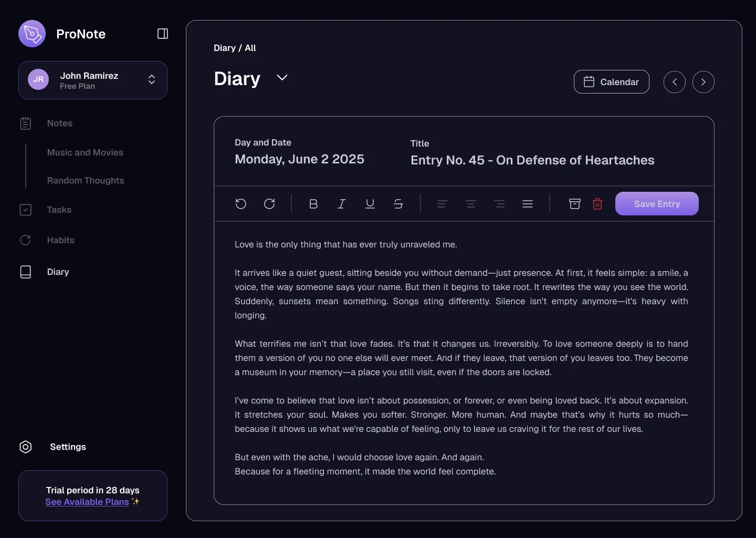The height and width of the screenshot is (538, 756).
Task: Center align the text
Action: [471, 204]
